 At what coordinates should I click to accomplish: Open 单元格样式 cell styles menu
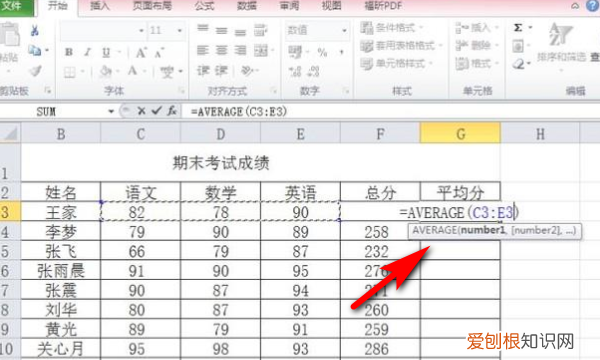tap(396, 63)
